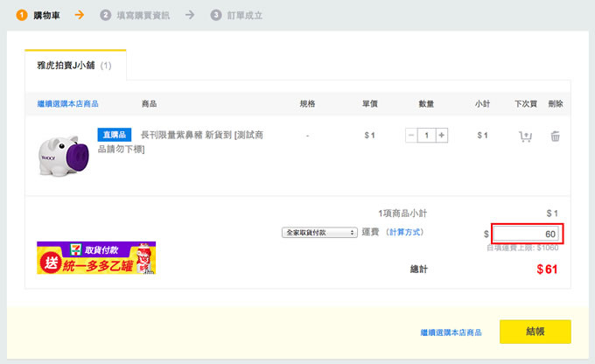Click the 計算方式 shipping calculation link
Image resolution: width=595 pixels, height=364 pixels.
click(x=406, y=233)
